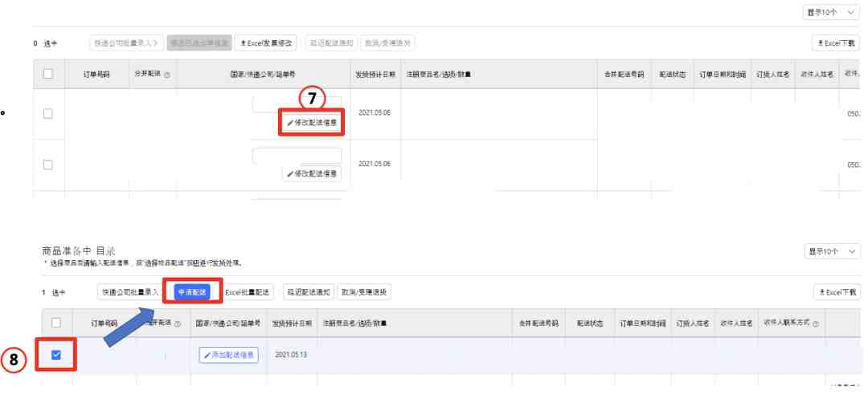The height and width of the screenshot is (395, 868).
Task: Toggle the select-all checkbox in the 商品准备中 table header
Action: coord(56,323)
